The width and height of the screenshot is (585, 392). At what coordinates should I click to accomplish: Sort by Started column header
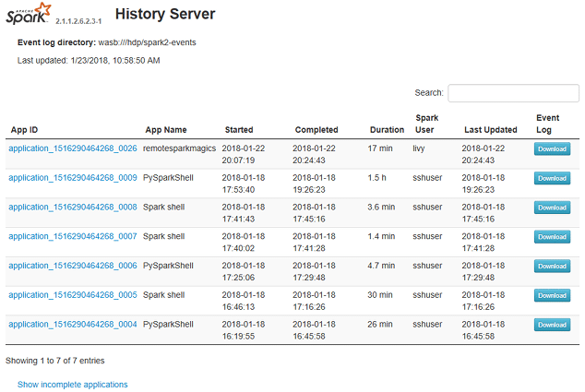coord(239,130)
